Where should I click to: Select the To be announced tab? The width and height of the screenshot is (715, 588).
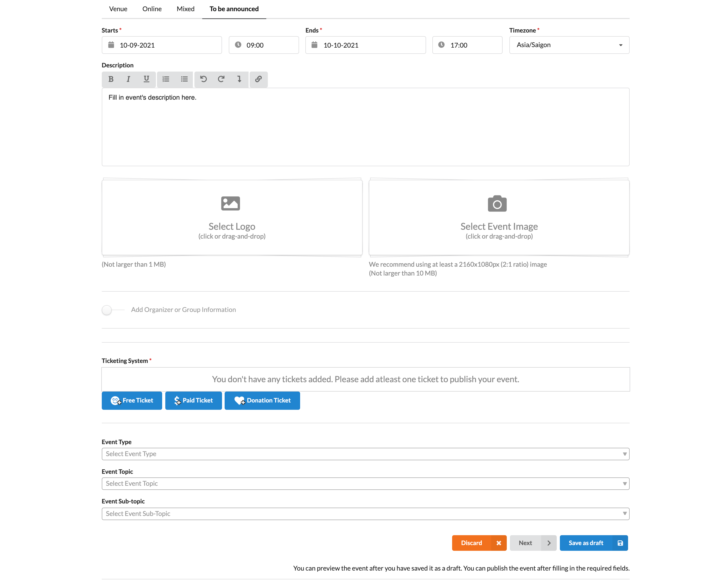coord(234,9)
